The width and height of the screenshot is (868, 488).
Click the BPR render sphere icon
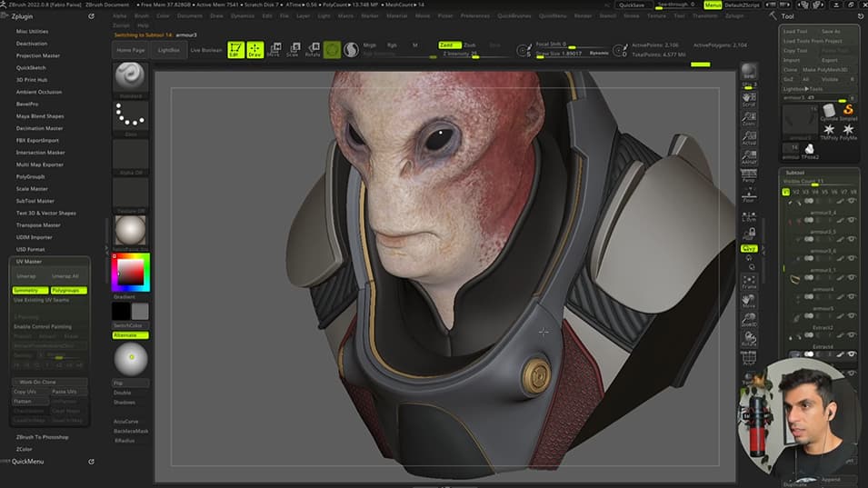749,73
